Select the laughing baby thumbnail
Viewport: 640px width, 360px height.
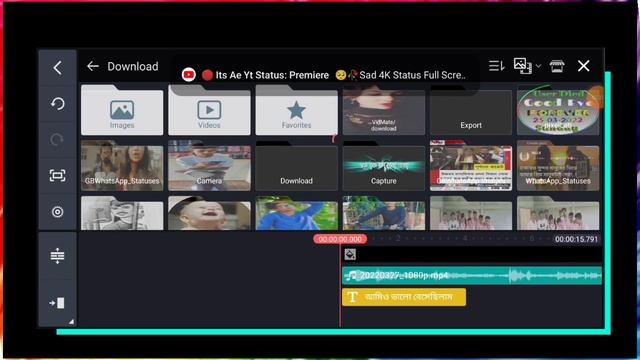209,213
